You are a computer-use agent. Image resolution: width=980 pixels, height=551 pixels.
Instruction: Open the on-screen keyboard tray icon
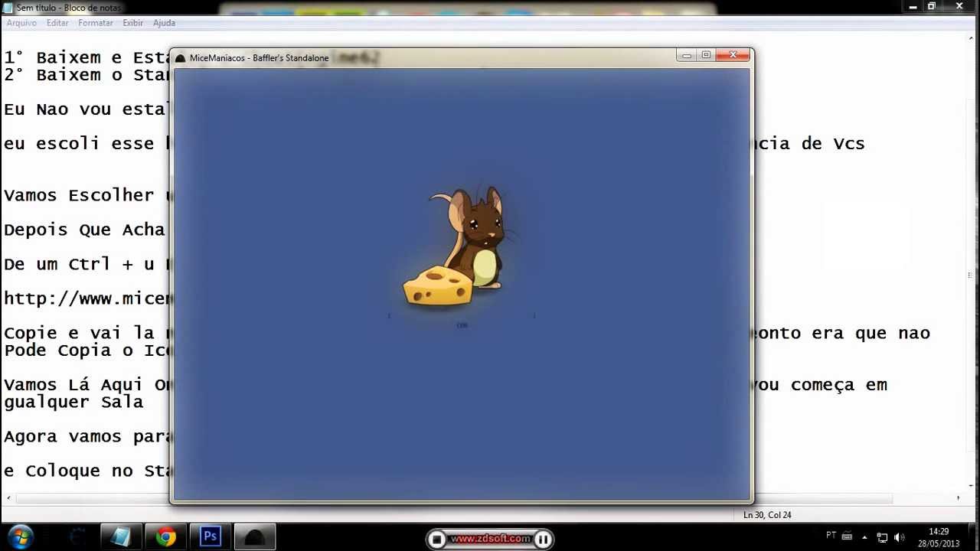point(847,536)
